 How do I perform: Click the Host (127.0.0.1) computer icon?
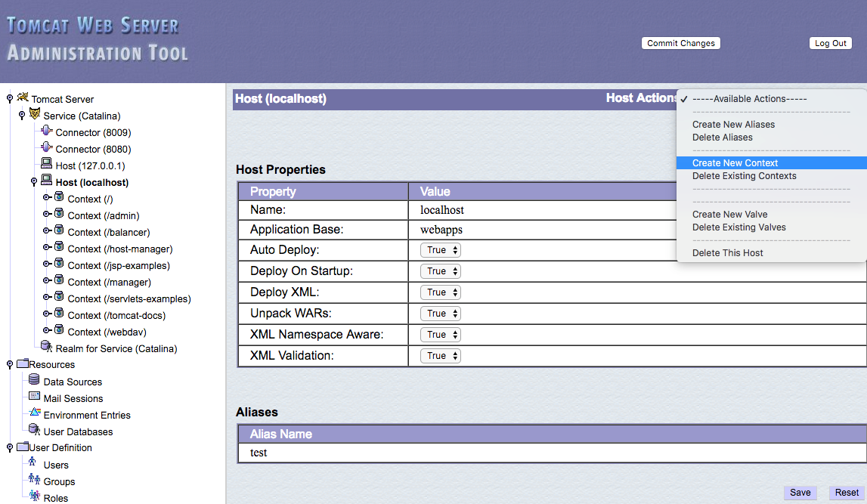[x=47, y=164]
